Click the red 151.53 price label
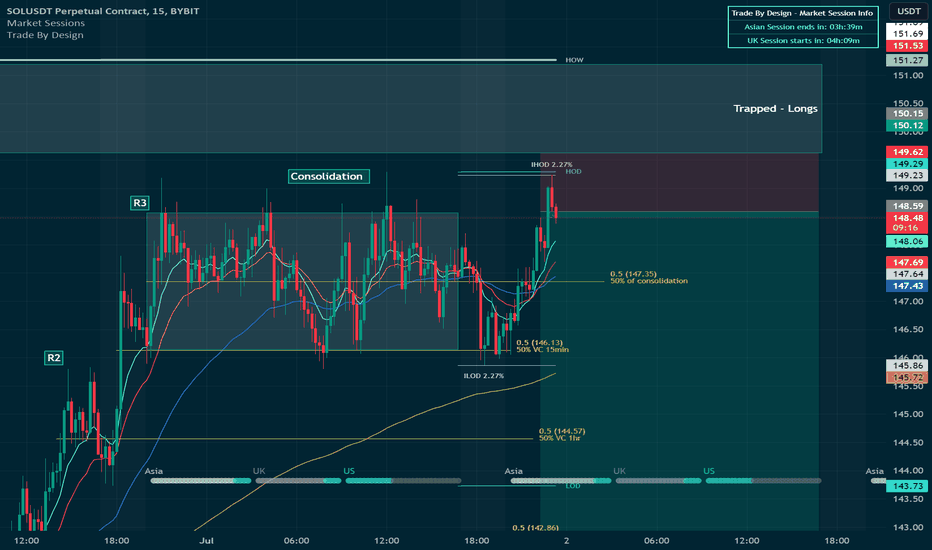 pyautogui.click(x=908, y=46)
